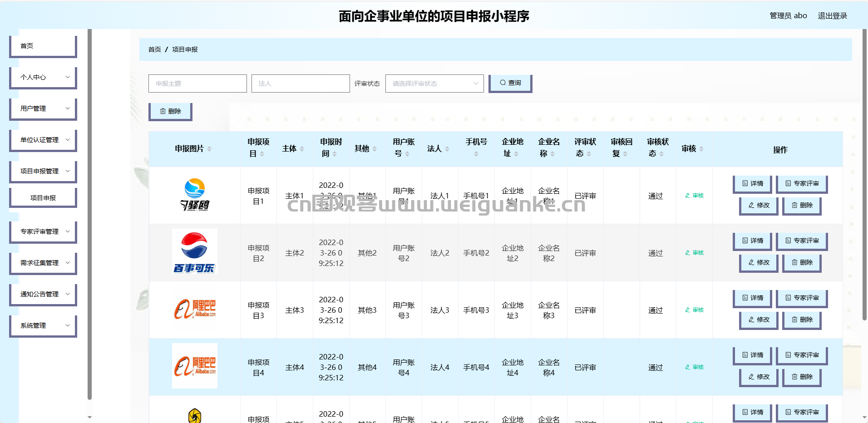Sort by 企业地址 column sort icon
Viewport: 868px width, 423px height.
[516, 154]
